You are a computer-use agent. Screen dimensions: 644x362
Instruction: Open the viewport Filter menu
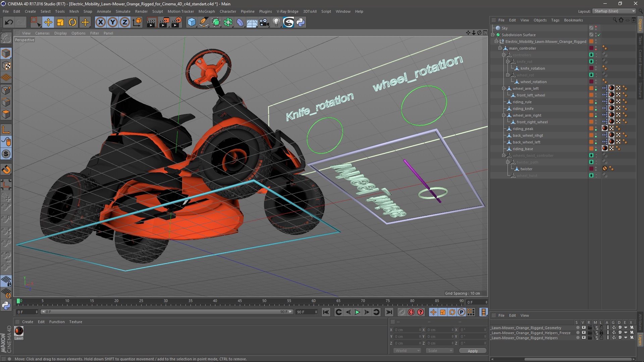pos(95,33)
